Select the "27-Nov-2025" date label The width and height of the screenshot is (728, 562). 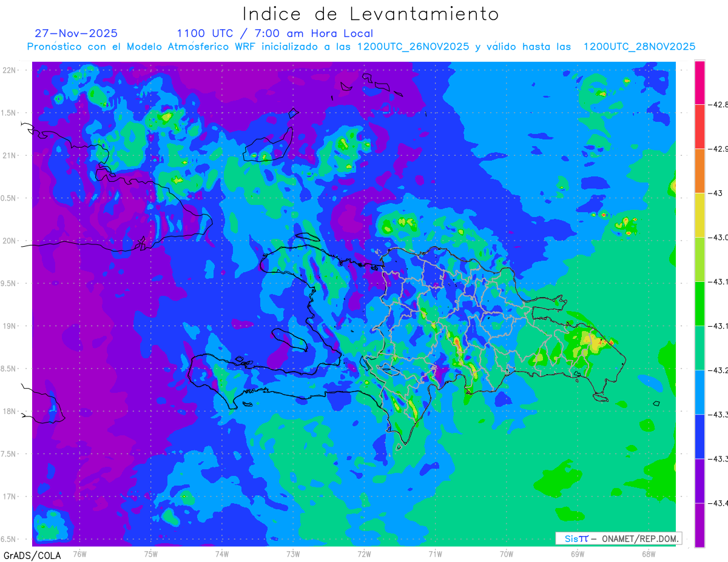pyautogui.click(x=76, y=33)
